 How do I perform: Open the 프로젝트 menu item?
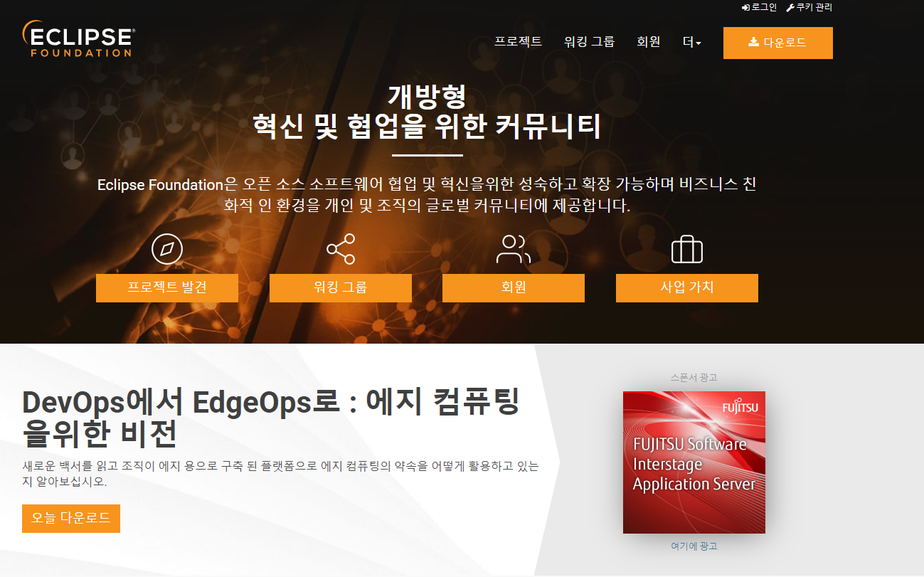tap(519, 42)
